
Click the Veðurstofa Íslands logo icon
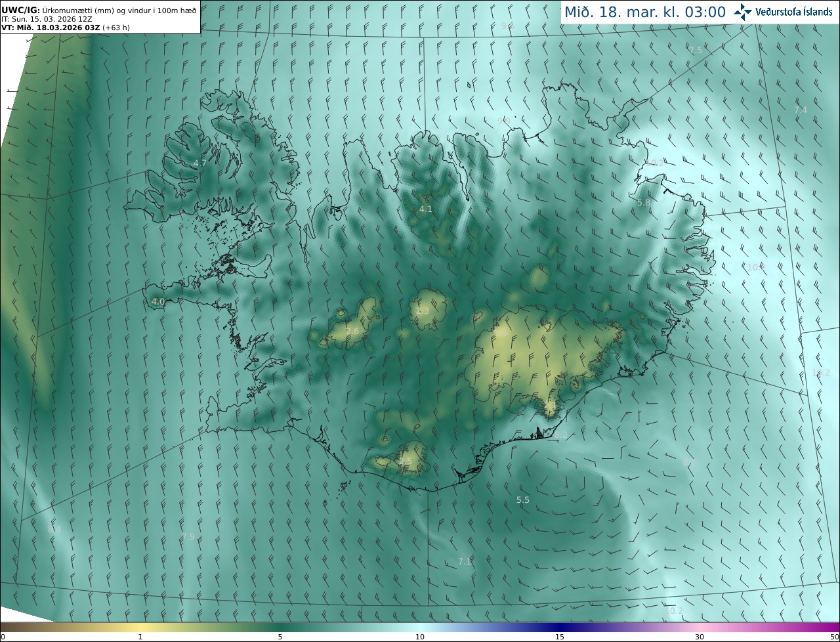click(x=743, y=12)
